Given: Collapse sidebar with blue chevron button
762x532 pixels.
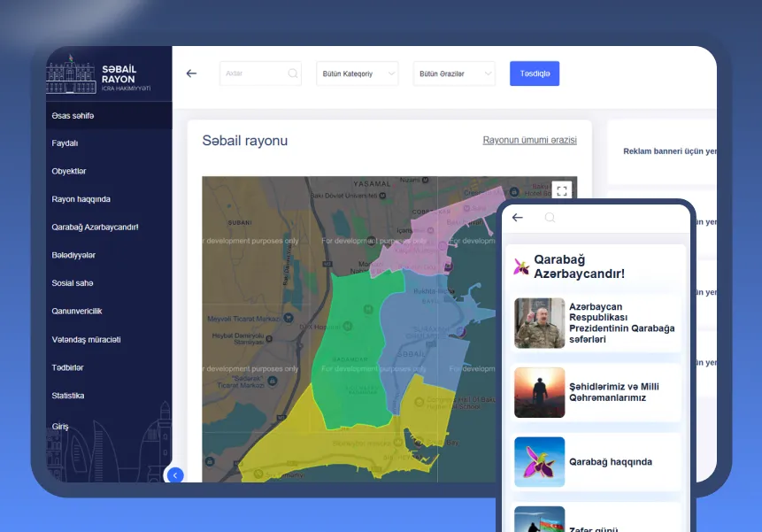Looking at the screenshot, I should click(175, 475).
